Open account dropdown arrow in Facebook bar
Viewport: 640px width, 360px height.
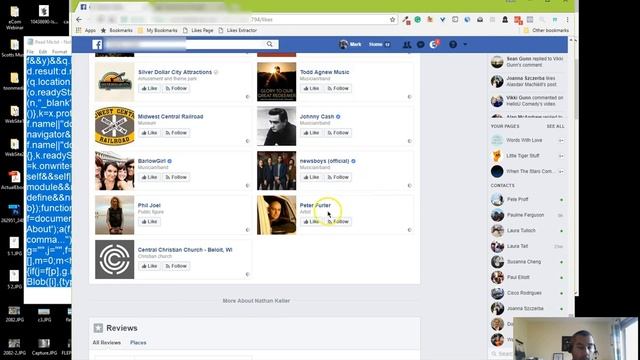465,44
